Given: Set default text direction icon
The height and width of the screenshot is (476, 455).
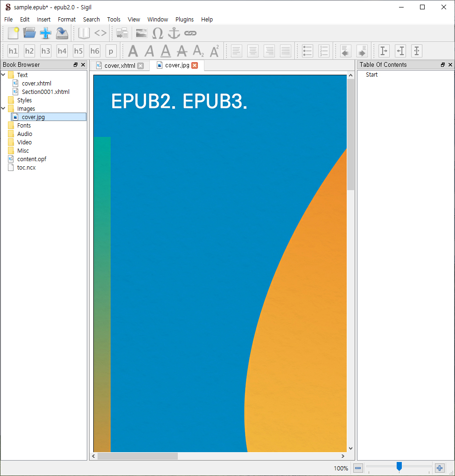Looking at the screenshot, I should (417, 51).
